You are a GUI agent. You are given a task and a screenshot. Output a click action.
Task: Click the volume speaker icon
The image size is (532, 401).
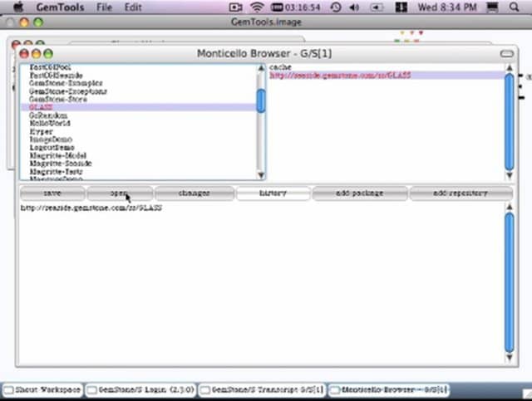coord(354,7)
